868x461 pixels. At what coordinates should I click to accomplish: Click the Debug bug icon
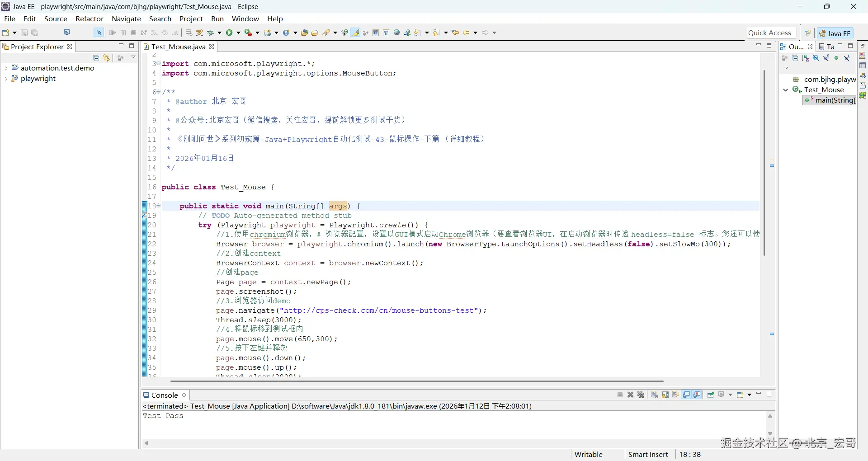click(x=211, y=33)
